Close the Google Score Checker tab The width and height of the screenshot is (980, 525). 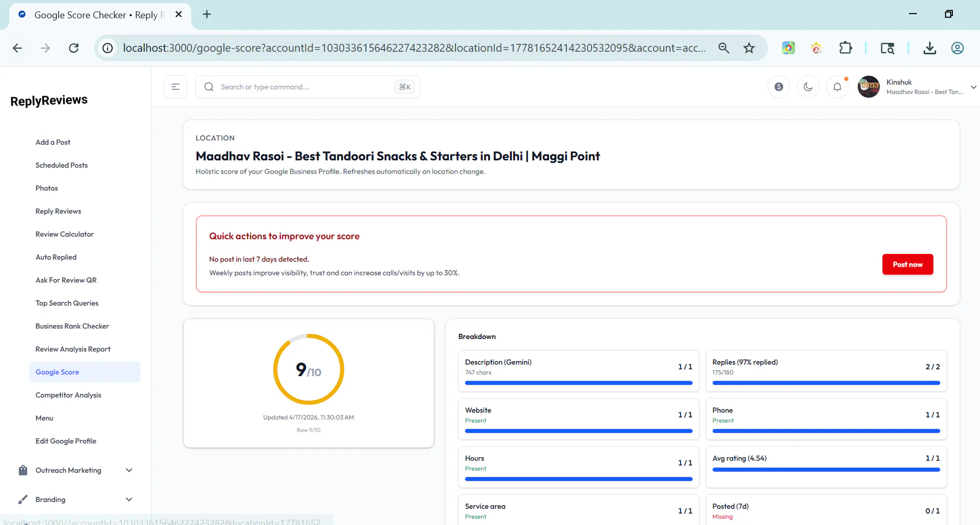pyautogui.click(x=179, y=14)
